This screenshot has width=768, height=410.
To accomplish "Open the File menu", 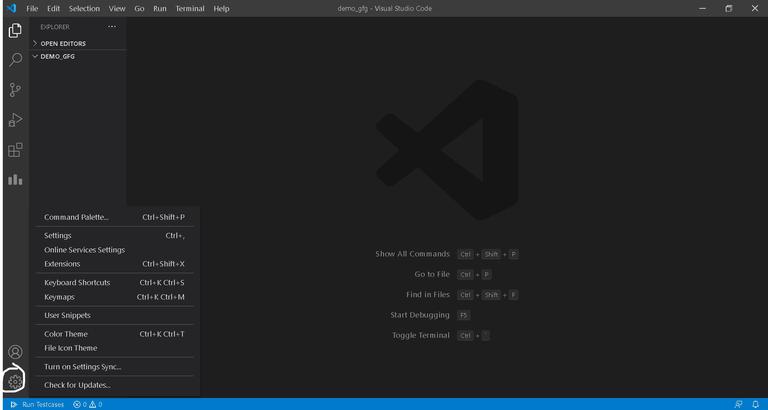I will click(32, 9).
